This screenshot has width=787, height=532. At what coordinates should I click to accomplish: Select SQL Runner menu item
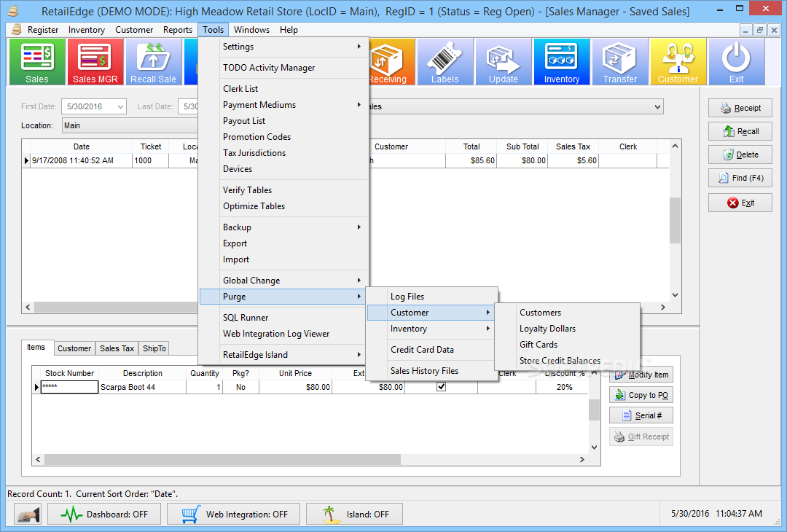tap(284, 318)
